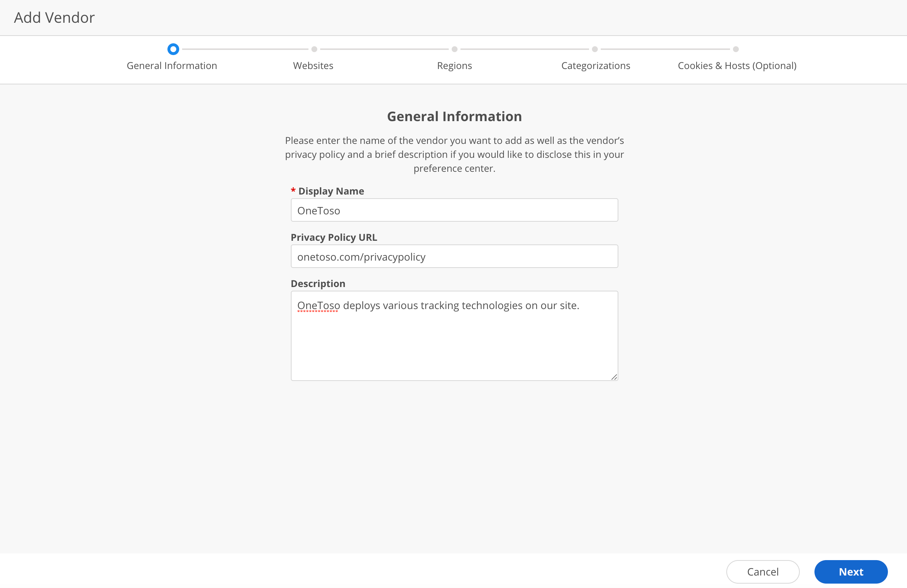Click the misspelled word OneToso in Description
This screenshot has height=588, width=907.
318,305
